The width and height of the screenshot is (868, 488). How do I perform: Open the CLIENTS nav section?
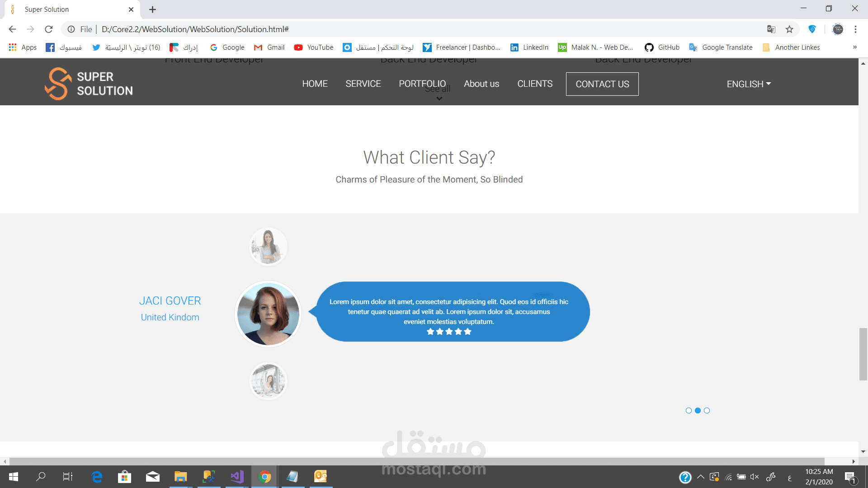pyautogui.click(x=535, y=84)
